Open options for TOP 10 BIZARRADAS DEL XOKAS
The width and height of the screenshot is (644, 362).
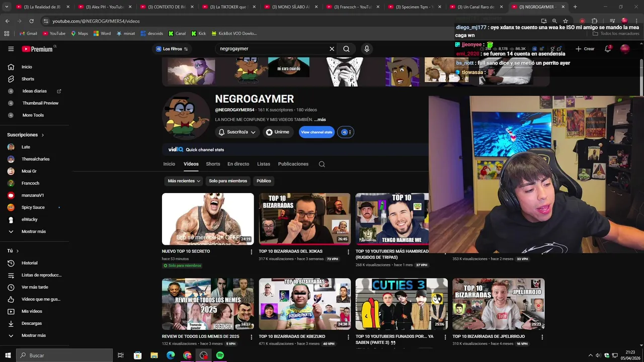click(x=348, y=252)
